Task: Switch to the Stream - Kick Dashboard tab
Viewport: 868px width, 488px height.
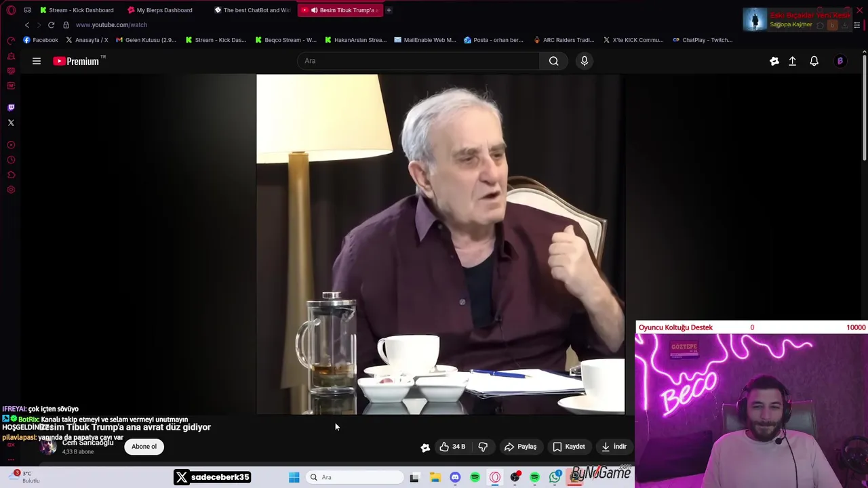Action: 77,10
